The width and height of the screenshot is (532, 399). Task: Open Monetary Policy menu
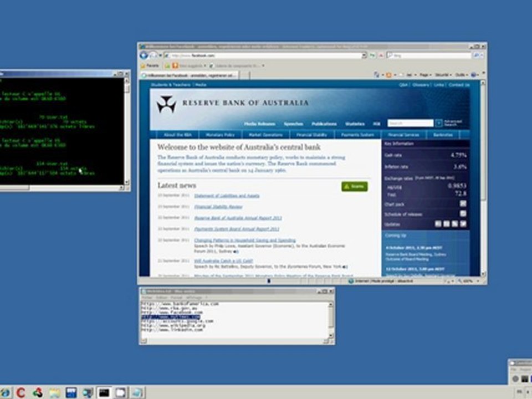pyautogui.click(x=220, y=135)
